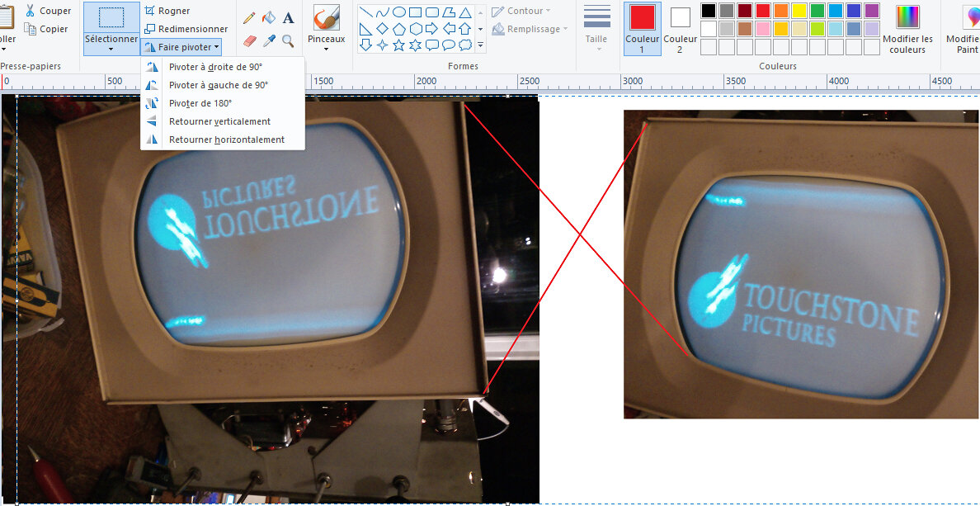Click the Rogner crop button
Screen dimensions: 980x506
coord(167,11)
